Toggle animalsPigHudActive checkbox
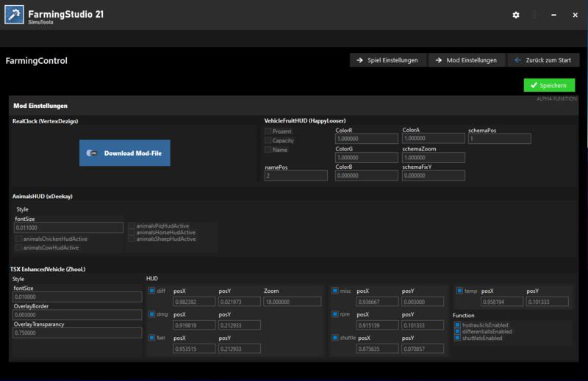Image resolution: width=588 pixels, height=381 pixels. click(132, 225)
